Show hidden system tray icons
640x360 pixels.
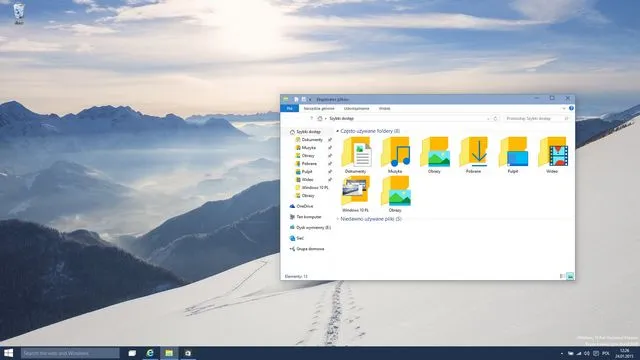click(562, 353)
